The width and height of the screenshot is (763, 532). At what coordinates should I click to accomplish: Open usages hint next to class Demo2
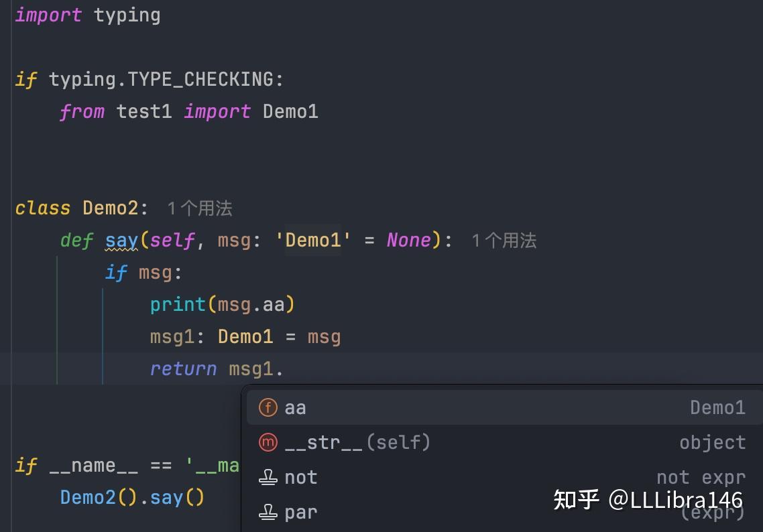pyautogui.click(x=200, y=208)
